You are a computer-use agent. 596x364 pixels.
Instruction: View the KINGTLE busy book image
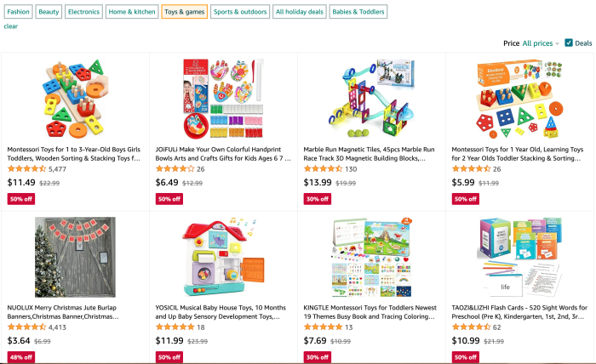(370, 257)
